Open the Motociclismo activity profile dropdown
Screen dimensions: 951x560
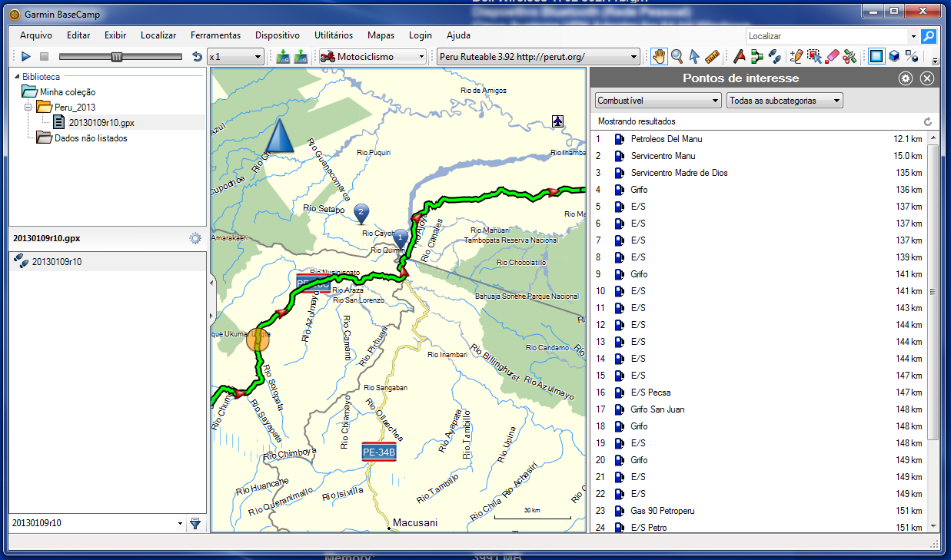click(x=373, y=56)
